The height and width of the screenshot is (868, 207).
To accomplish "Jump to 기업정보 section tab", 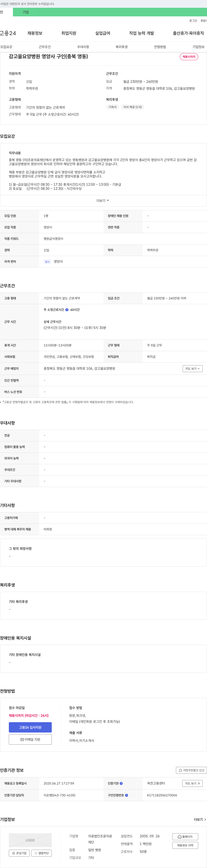I will pos(199,47).
